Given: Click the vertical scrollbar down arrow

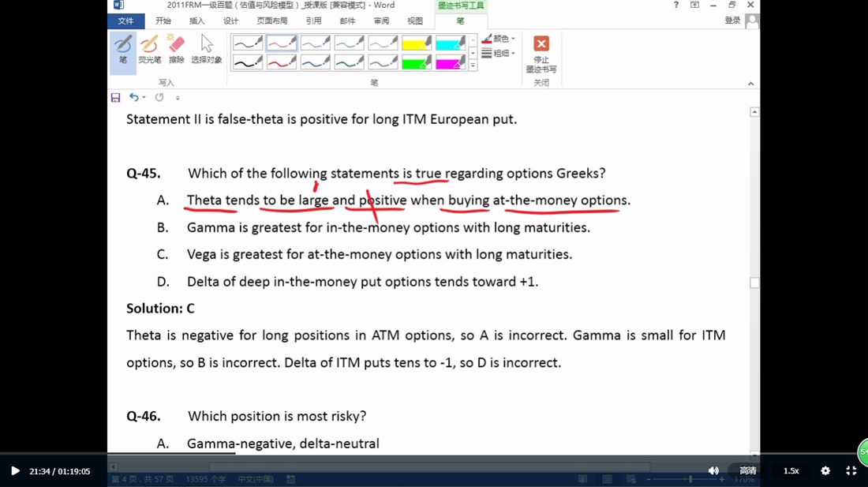Looking at the screenshot, I should pyautogui.click(x=754, y=455).
